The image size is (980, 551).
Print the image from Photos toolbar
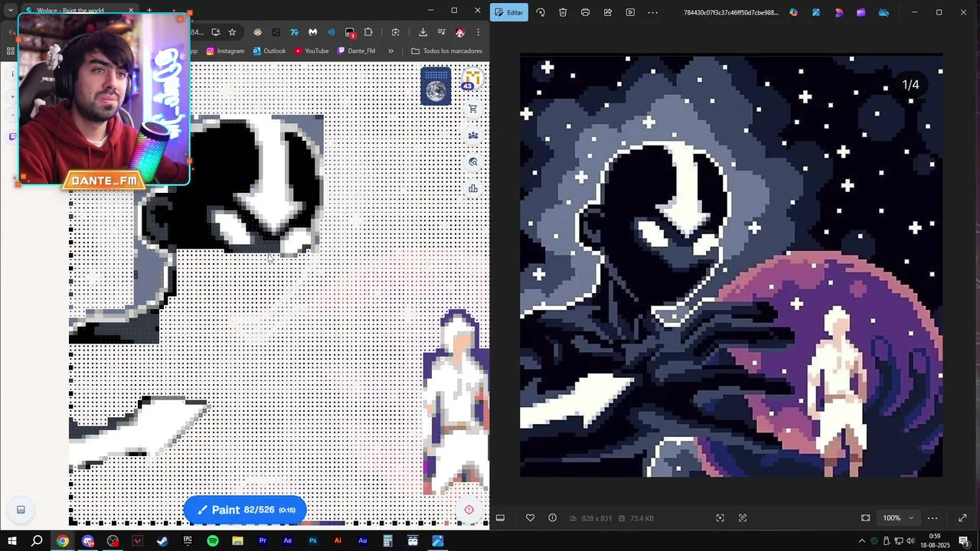585,12
